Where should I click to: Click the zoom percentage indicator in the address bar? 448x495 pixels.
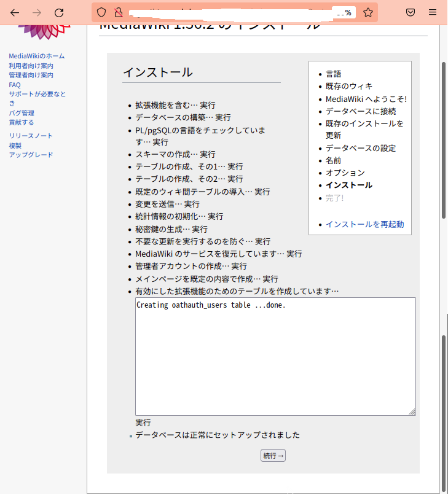344,13
